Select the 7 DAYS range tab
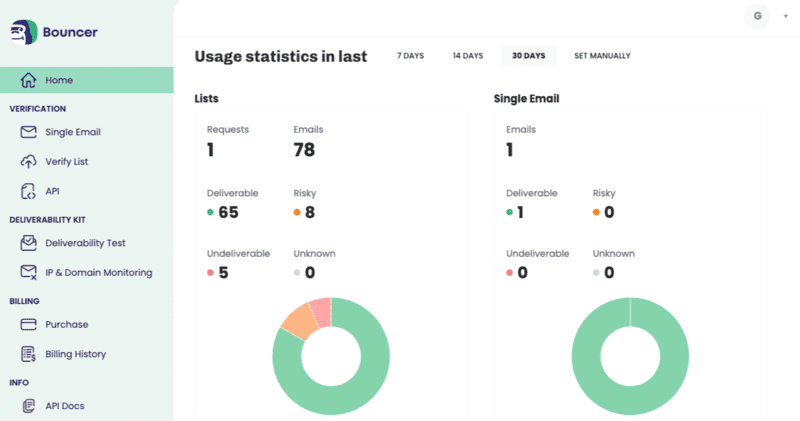This screenshot has width=800, height=421. pyautogui.click(x=409, y=56)
